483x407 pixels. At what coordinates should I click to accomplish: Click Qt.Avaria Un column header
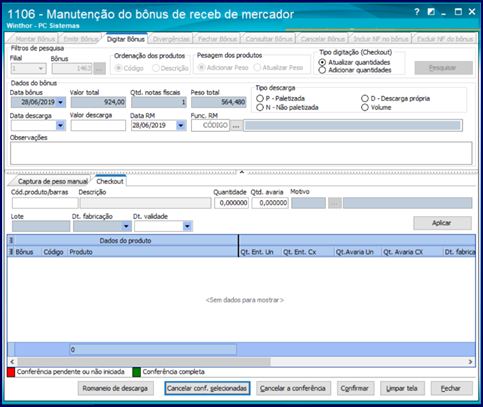(x=358, y=252)
